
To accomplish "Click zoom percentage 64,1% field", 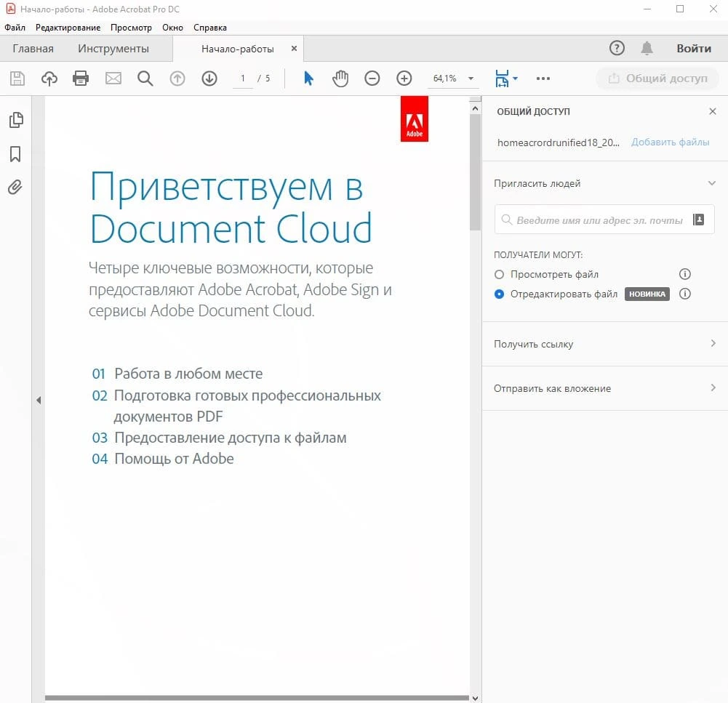I will 445,79.
